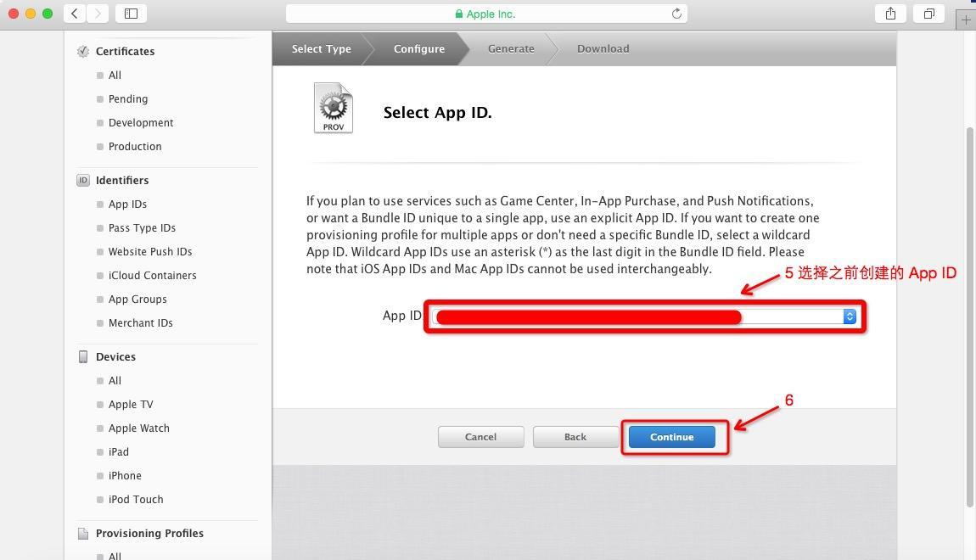Click the Devices section heading
The height and width of the screenshot is (560, 976).
(x=115, y=356)
